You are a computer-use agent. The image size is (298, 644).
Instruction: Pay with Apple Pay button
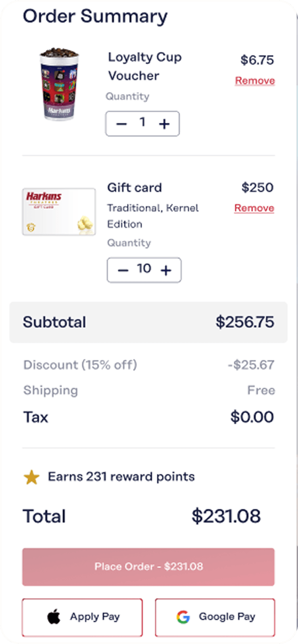(x=82, y=617)
